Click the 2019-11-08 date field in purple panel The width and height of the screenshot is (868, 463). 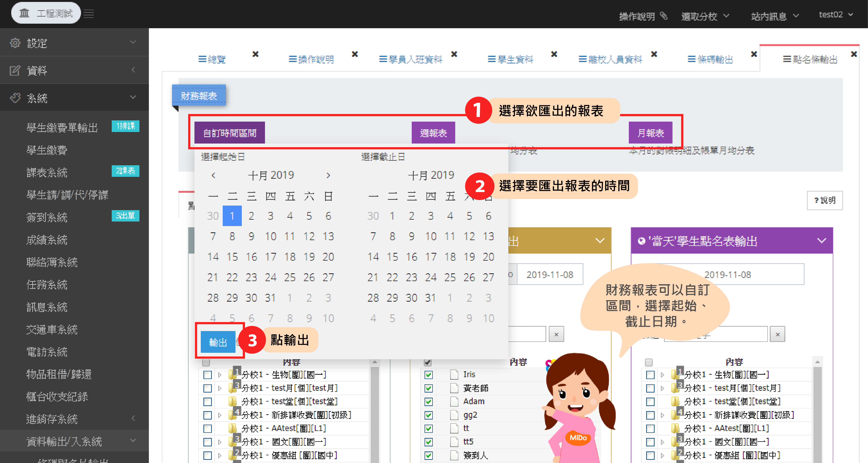pos(728,275)
